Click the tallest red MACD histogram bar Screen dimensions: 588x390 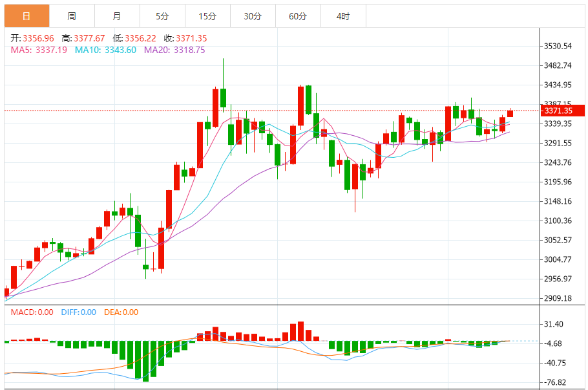click(300, 331)
